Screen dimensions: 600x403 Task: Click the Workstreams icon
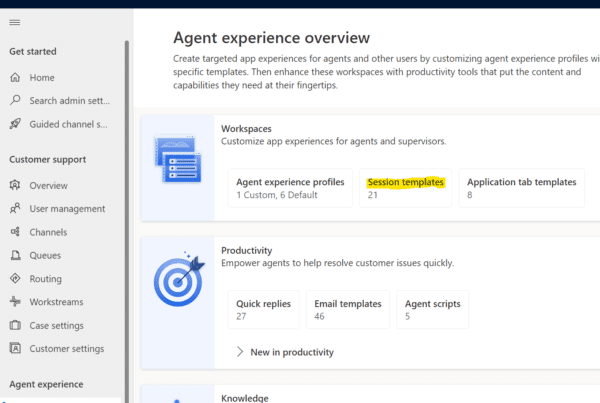tap(15, 302)
